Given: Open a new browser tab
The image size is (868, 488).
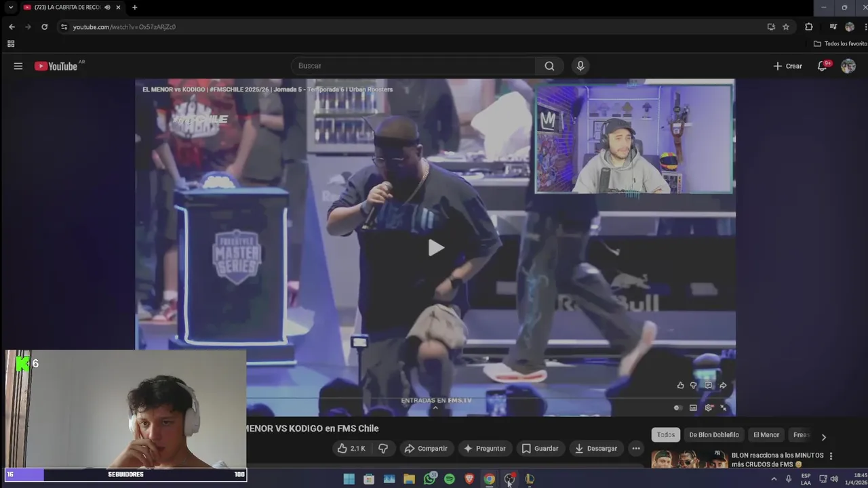Looking at the screenshot, I should [x=134, y=7].
